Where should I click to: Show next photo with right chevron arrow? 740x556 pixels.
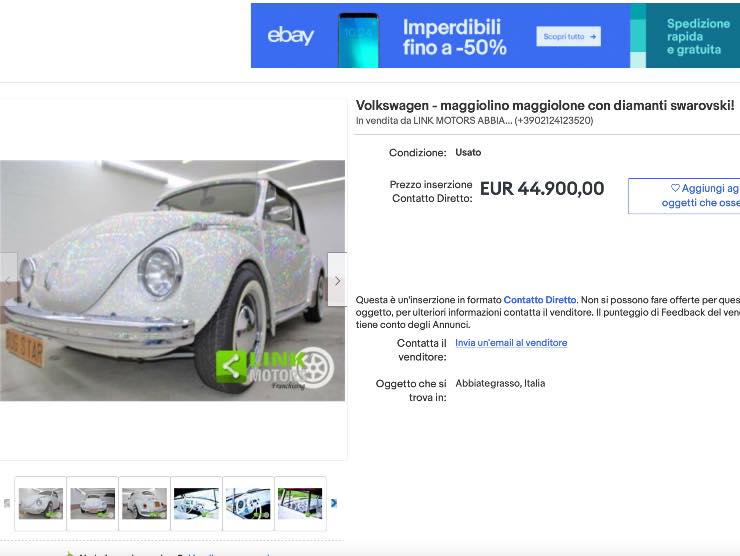click(x=337, y=280)
